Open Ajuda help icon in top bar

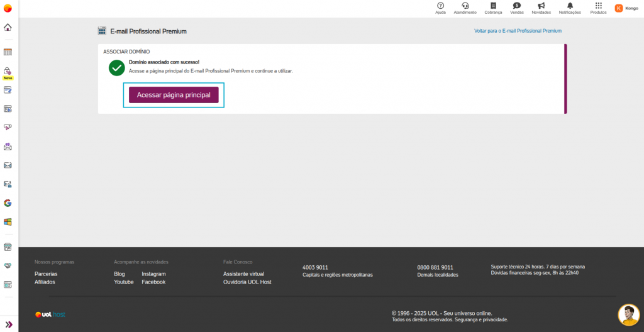coord(440,8)
